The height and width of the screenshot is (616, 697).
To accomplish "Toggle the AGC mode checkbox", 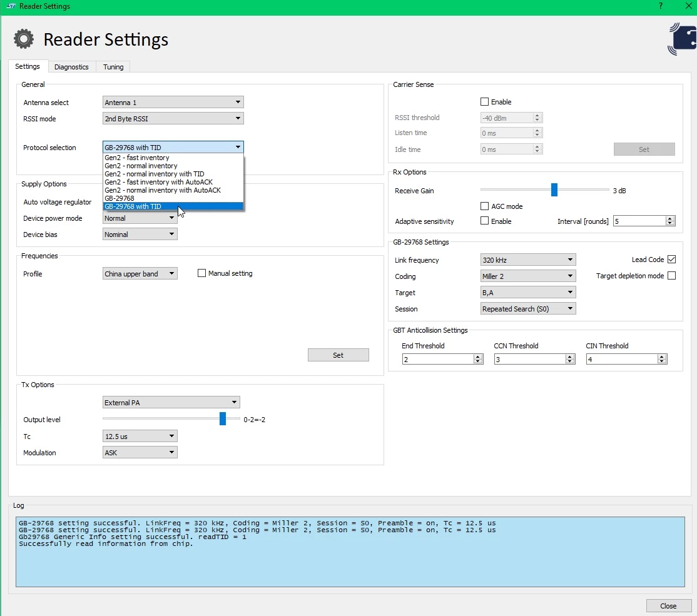I will click(484, 206).
